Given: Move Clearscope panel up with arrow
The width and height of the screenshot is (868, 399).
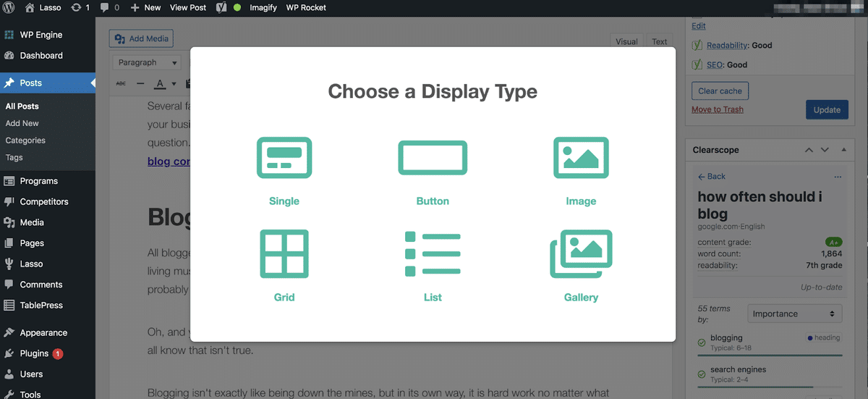Looking at the screenshot, I should pyautogui.click(x=809, y=150).
